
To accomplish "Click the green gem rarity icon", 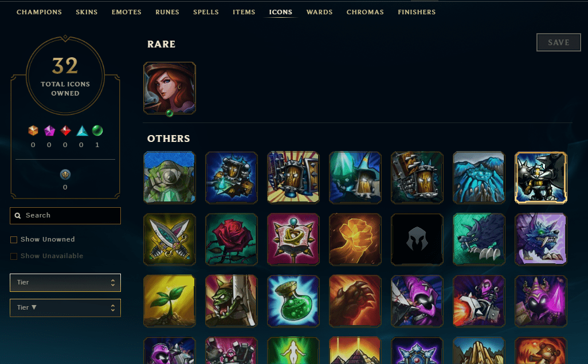I will 97,130.
